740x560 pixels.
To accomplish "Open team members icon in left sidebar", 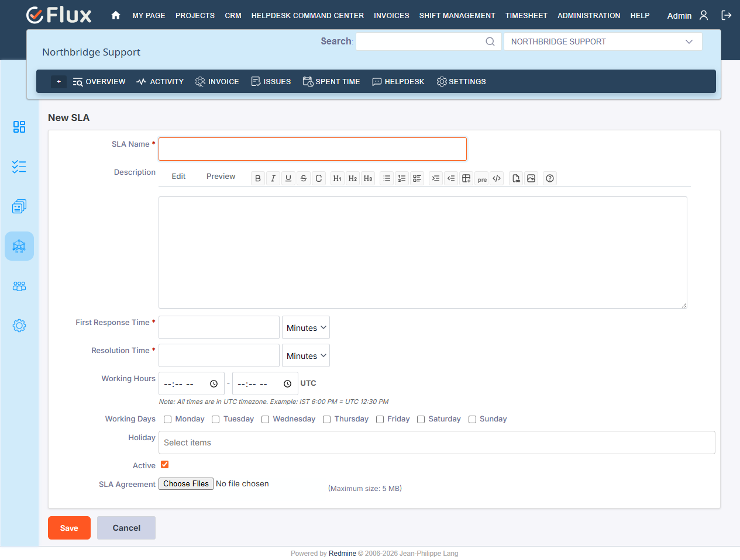I will click(x=19, y=286).
